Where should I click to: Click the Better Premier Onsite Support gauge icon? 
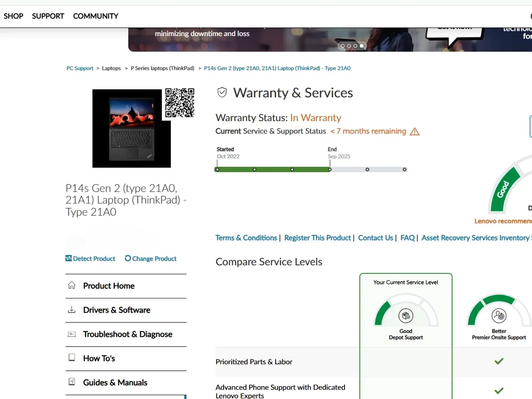click(x=499, y=316)
